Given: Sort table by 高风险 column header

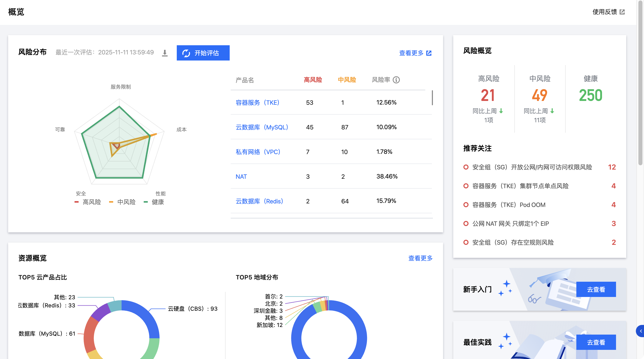Looking at the screenshot, I should click(313, 80).
